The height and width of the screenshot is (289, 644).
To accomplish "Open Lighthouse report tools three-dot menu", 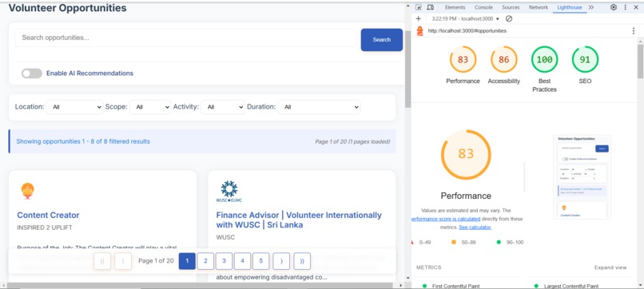I will click(633, 31).
